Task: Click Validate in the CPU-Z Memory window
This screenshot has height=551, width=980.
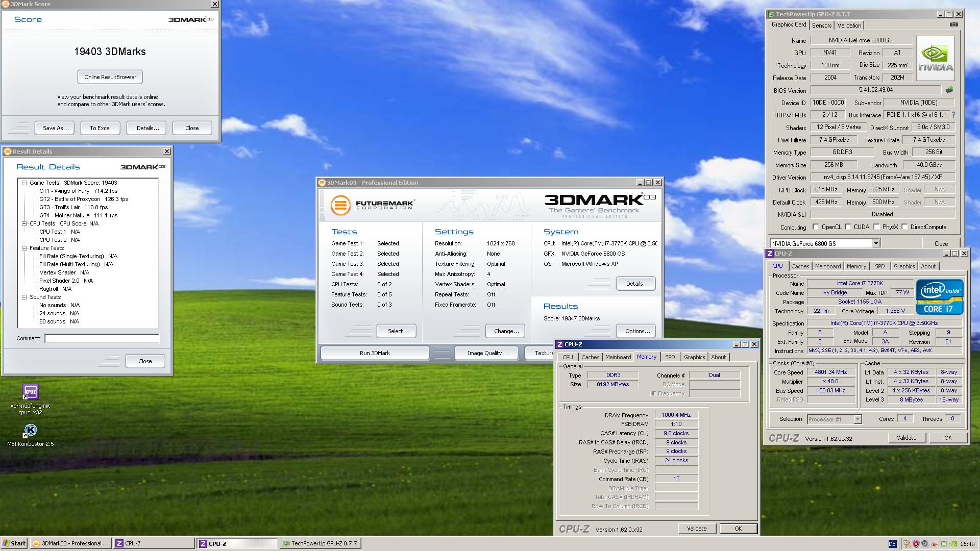Action: [x=697, y=529]
